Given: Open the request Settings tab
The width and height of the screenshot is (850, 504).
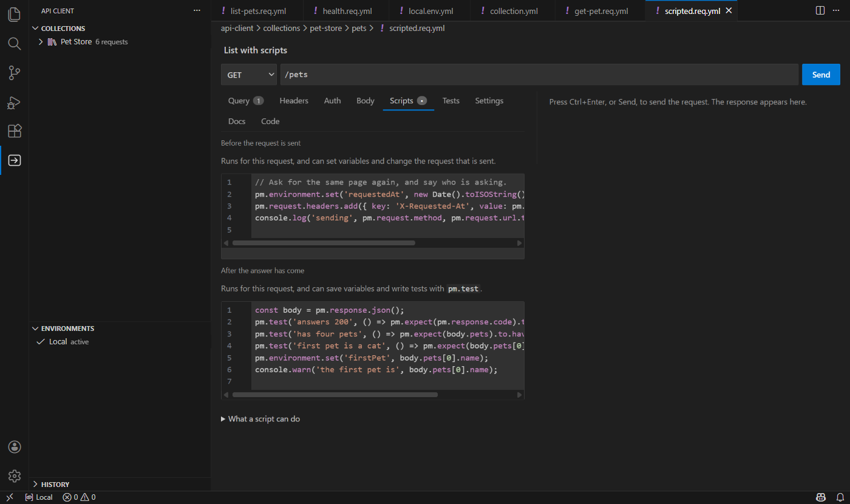Looking at the screenshot, I should 489,101.
